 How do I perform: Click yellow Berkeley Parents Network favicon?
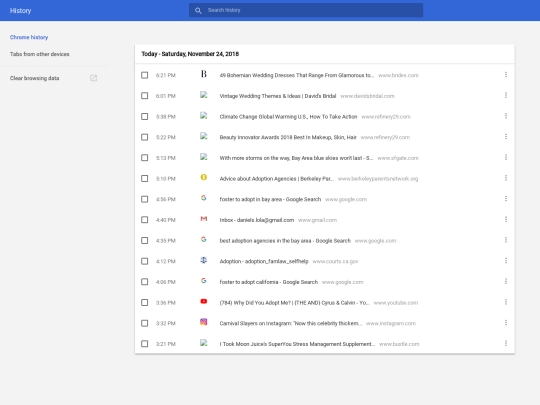click(204, 177)
